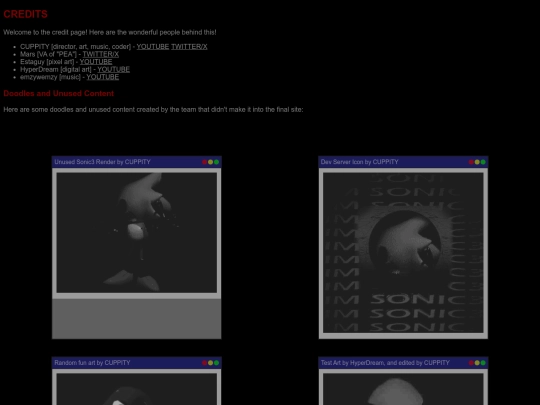Click 'Estaguy [pixel art]' text
The height and width of the screenshot is (405, 540).
click(x=47, y=62)
